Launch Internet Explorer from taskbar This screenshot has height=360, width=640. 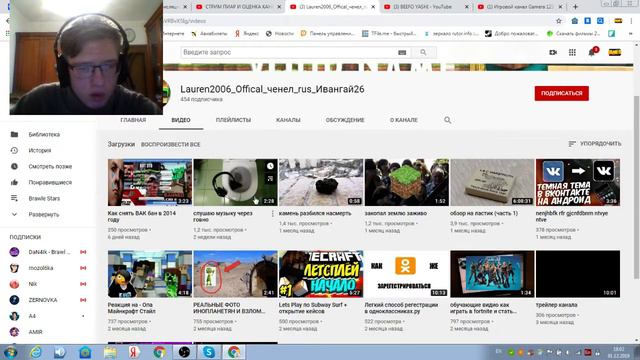[36, 352]
